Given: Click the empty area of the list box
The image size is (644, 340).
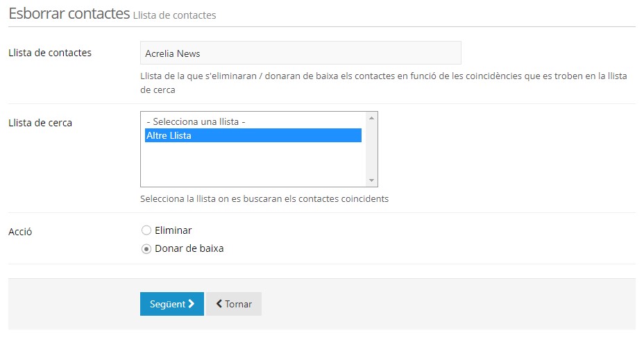Looking at the screenshot, I should tap(253, 165).
